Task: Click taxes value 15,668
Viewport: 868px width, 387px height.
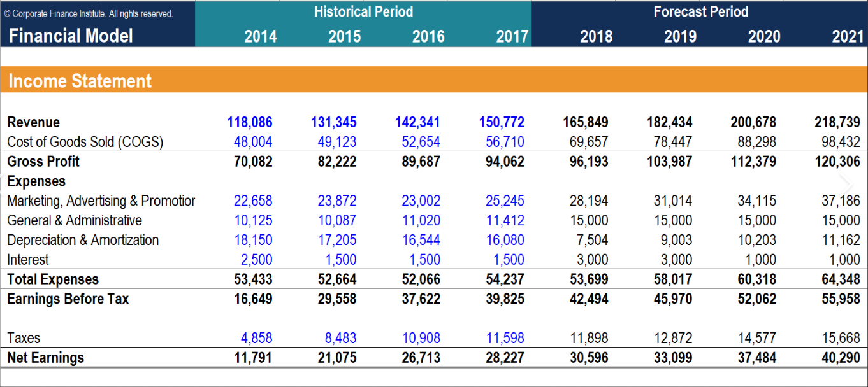Action: [x=841, y=338]
